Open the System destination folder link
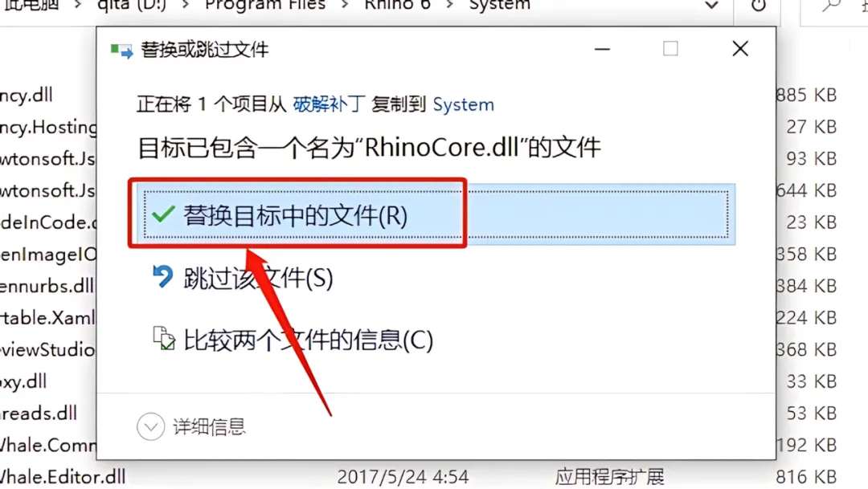This screenshot has width=868, height=489. click(x=464, y=104)
